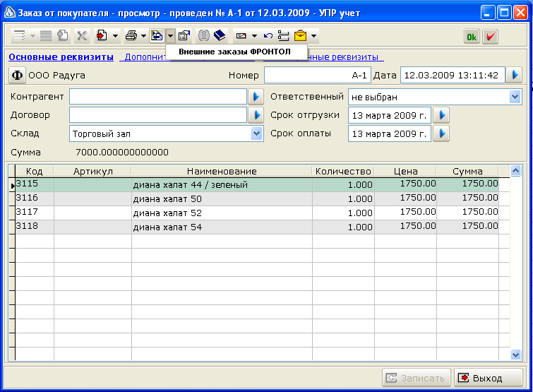Click the document properties icon next to dropdown

click(x=184, y=35)
